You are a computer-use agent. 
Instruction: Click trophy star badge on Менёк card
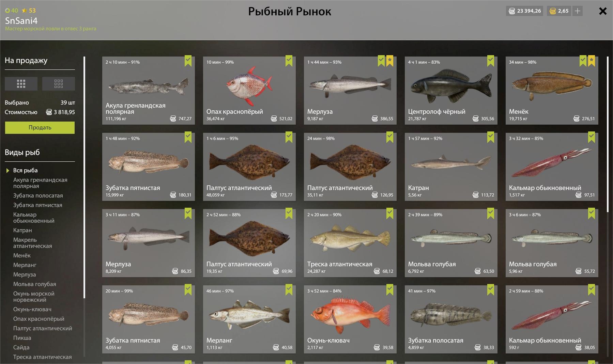click(592, 61)
